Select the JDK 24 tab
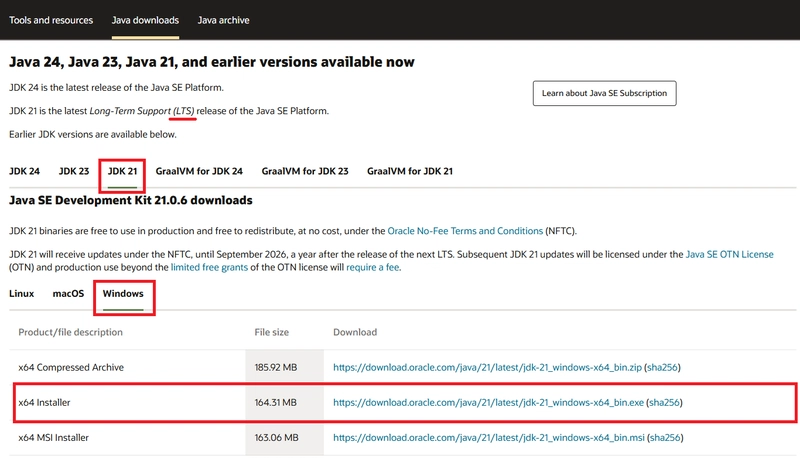This screenshot has height=459, width=800. tap(24, 171)
